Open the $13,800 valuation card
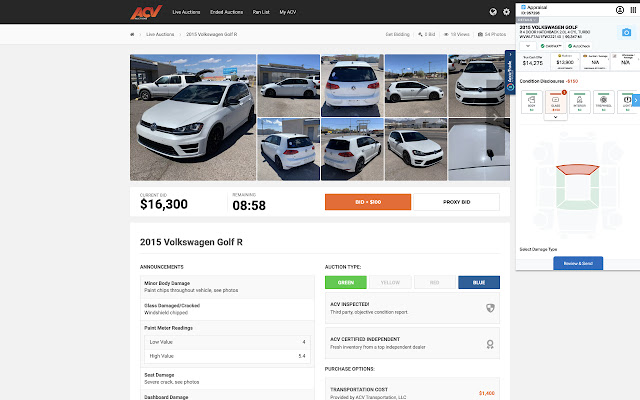This screenshot has width=640, height=400. tap(565, 61)
